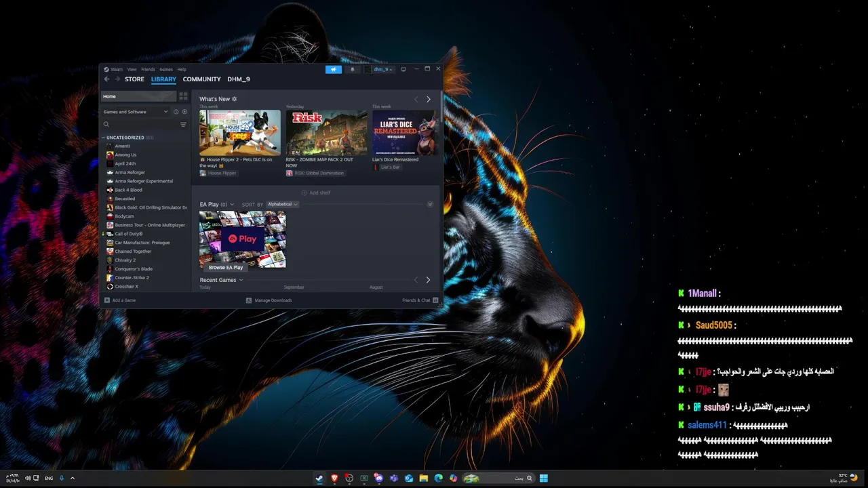Go forward with the navigation arrow
Screen dimensions: 868x488
117,79
